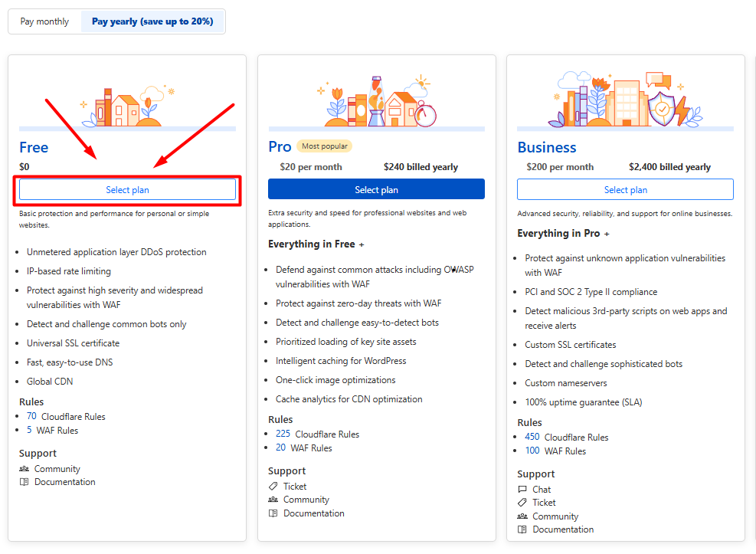Click PCI and SOC 2 Type II compliance
756x554 pixels.
click(591, 292)
